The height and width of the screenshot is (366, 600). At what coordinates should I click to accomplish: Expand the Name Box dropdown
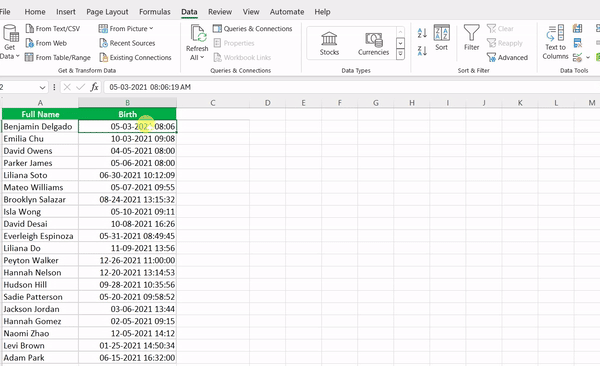(42, 88)
